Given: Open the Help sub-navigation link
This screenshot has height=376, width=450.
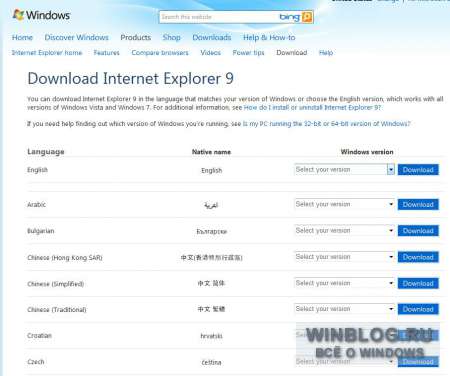Looking at the screenshot, I should (x=326, y=53).
